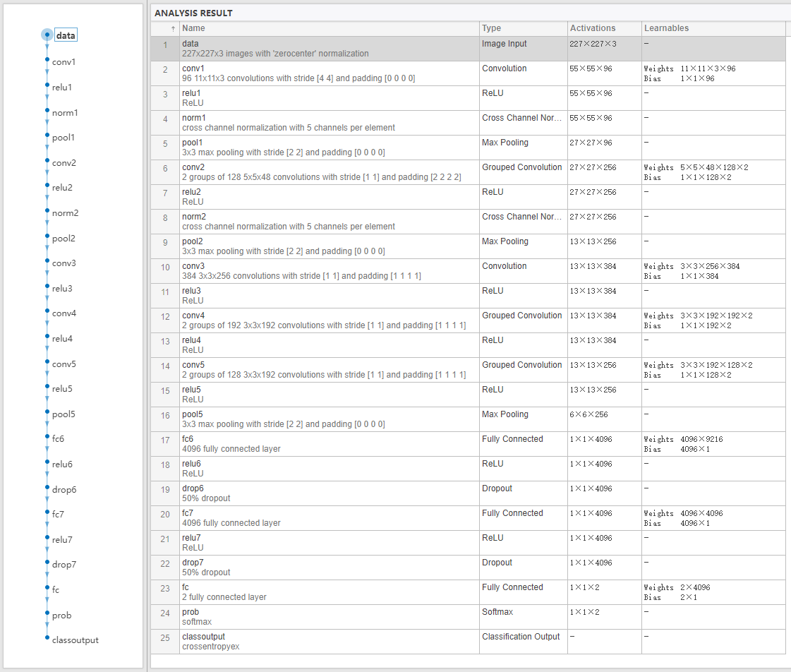Click the Learnables column header
The width and height of the screenshot is (791, 672).
pos(713,28)
